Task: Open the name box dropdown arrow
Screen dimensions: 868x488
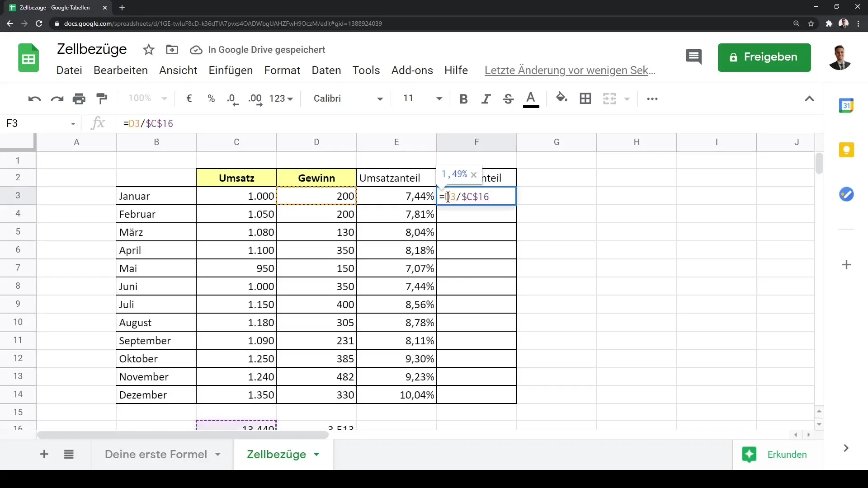Action: click(x=73, y=124)
